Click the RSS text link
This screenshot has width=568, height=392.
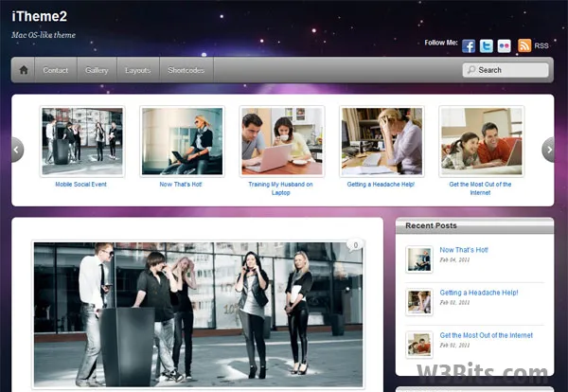[x=541, y=46]
